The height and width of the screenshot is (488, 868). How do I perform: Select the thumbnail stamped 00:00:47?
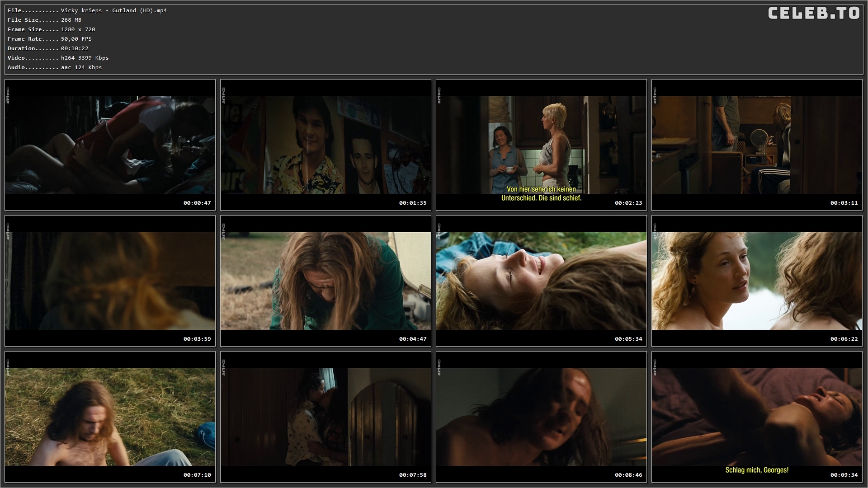[x=110, y=145]
